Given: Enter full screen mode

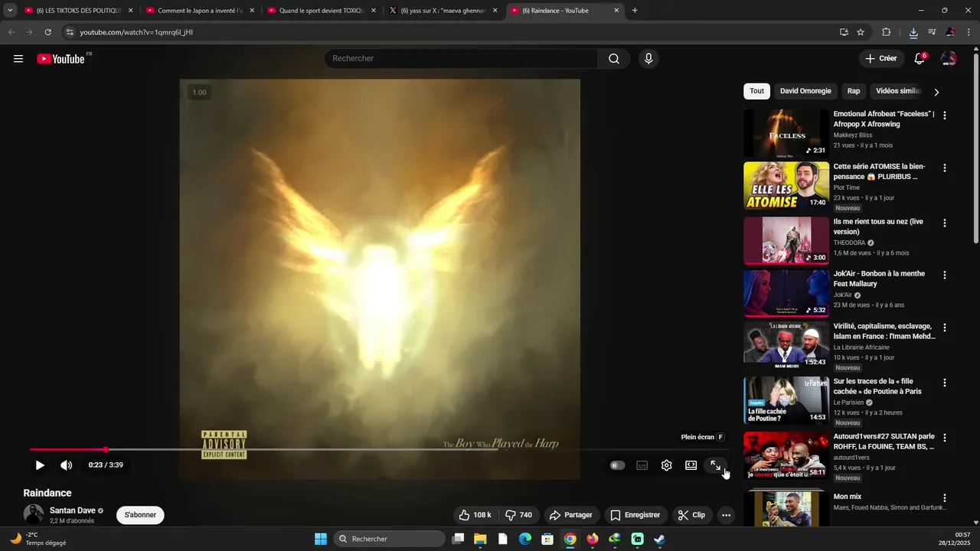Looking at the screenshot, I should point(716,465).
